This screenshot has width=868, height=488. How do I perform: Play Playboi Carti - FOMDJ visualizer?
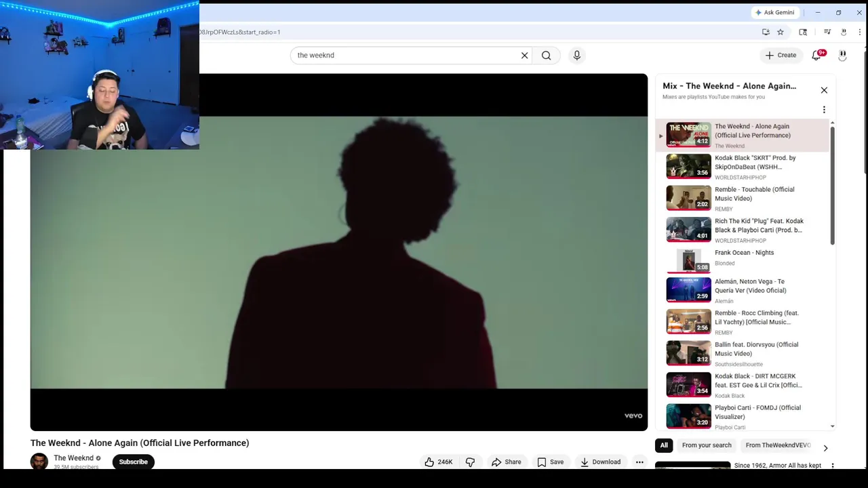pyautogui.click(x=743, y=416)
